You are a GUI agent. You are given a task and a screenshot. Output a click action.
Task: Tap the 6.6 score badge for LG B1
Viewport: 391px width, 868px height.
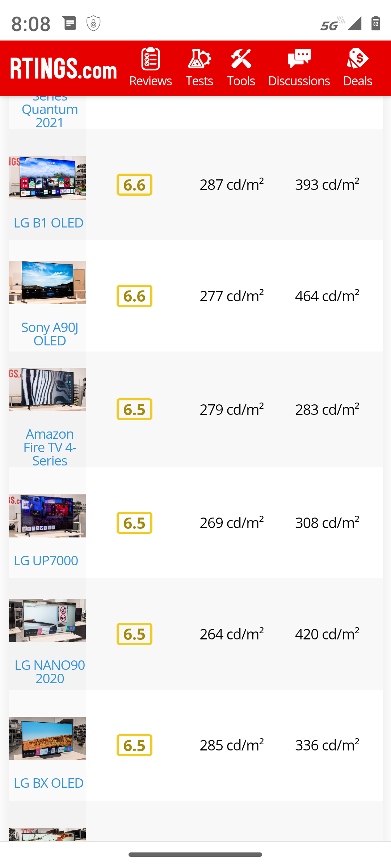(x=134, y=185)
